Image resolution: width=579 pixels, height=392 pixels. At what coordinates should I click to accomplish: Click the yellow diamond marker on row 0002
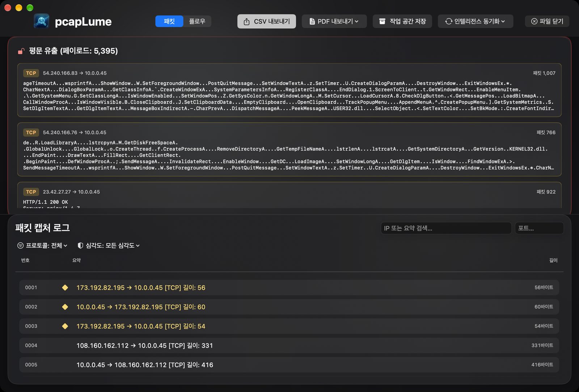point(65,307)
